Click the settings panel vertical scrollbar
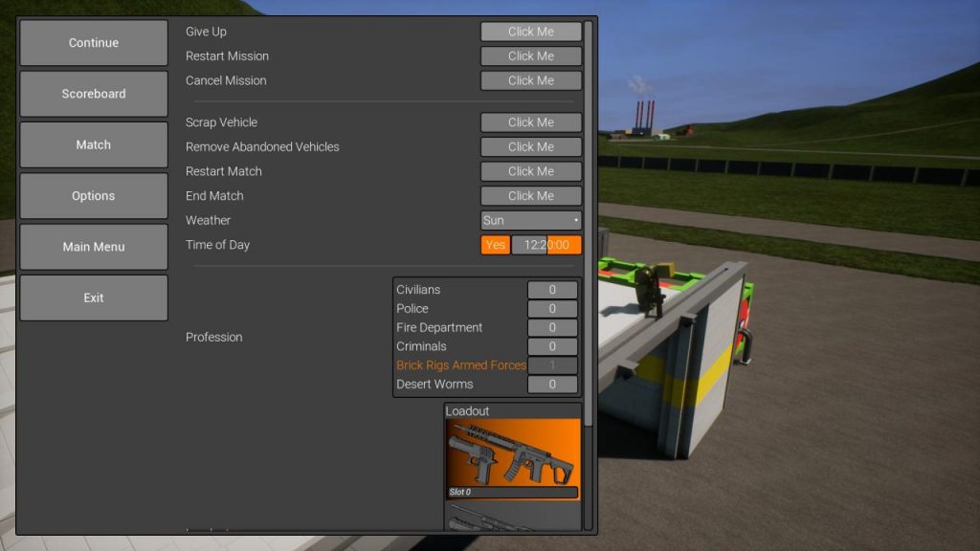980x551 pixels. click(x=589, y=220)
